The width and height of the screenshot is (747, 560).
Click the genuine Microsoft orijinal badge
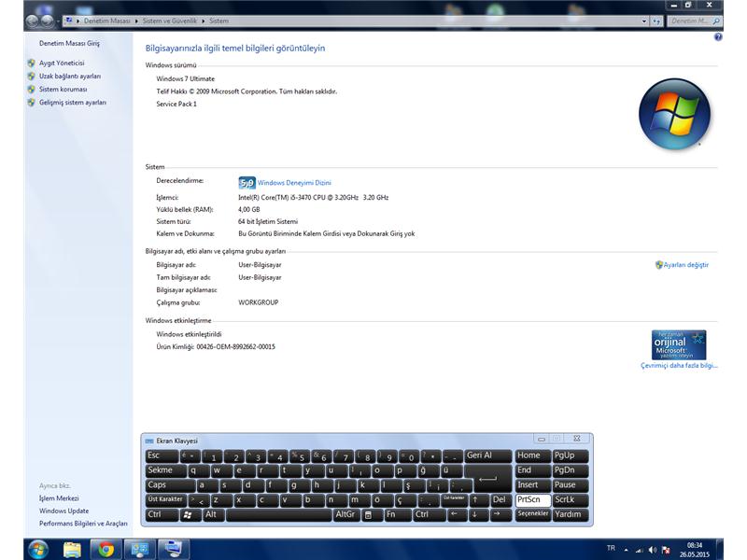[x=679, y=344]
